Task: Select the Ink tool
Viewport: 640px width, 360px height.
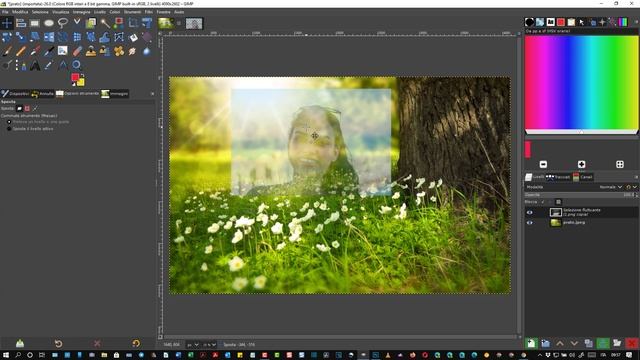Action: pos(49,51)
